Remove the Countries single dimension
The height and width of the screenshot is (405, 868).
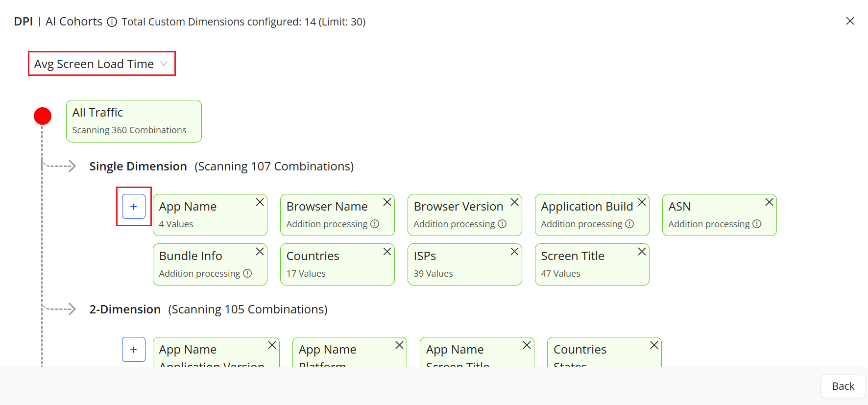387,252
